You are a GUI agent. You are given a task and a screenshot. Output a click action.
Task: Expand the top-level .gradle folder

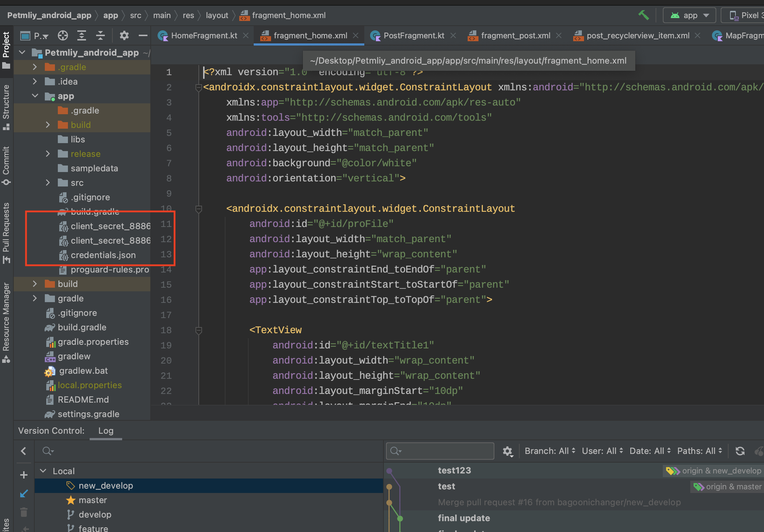click(x=35, y=67)
